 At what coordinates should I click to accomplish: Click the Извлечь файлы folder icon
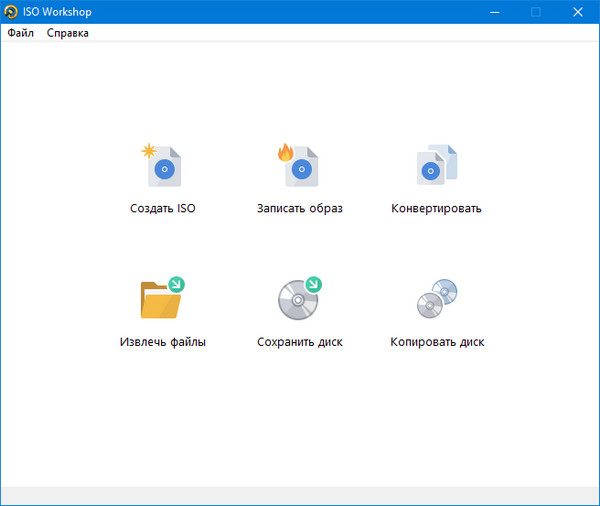[163, 298]
